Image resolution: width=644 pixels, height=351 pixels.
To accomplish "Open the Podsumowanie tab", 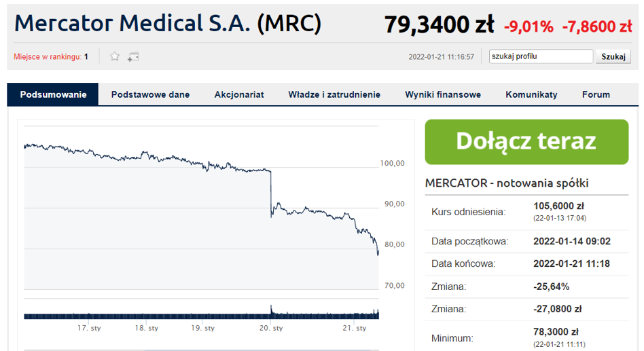I will tap(53, 94).
